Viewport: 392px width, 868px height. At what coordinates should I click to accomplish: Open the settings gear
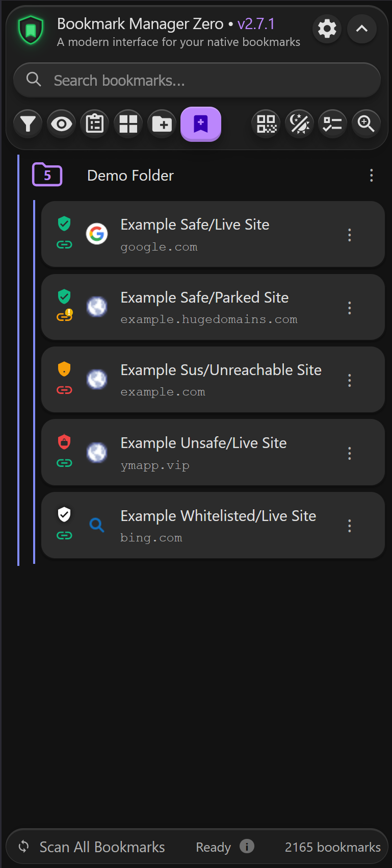(x=327, y=29)
